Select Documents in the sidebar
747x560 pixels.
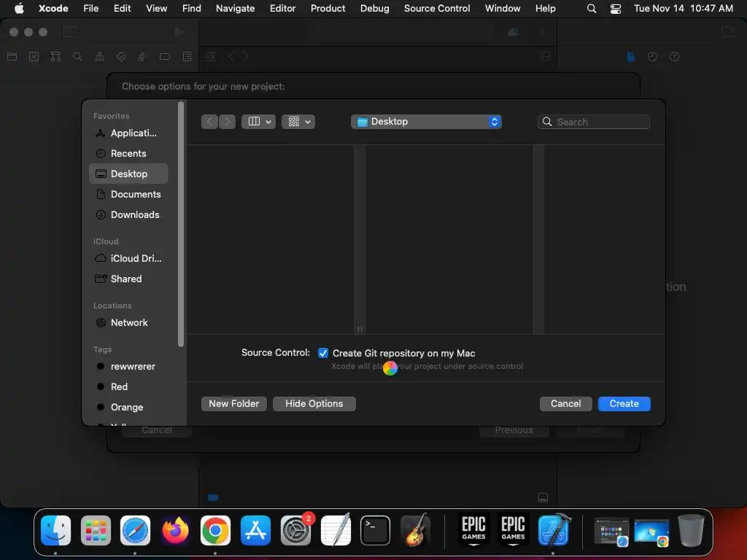point(128,194)
